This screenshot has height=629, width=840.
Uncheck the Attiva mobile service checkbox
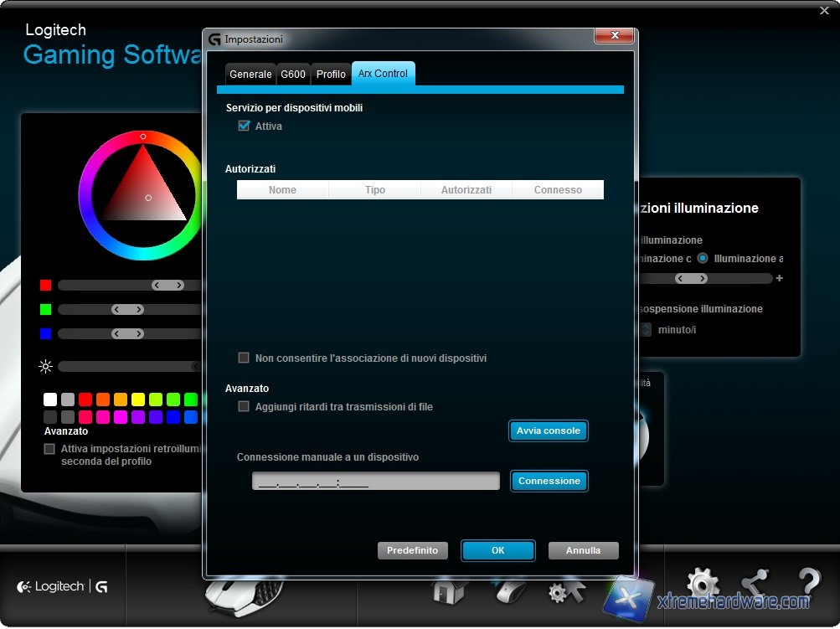pos(245,126)
